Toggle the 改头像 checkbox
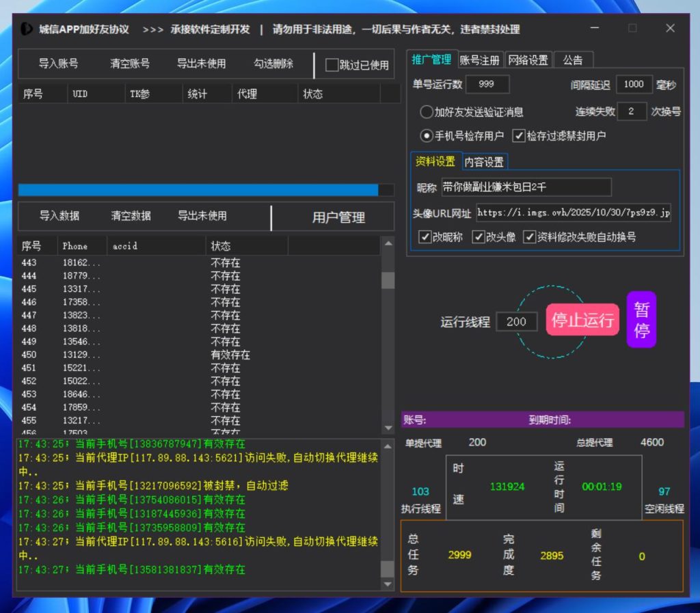 point(479,237)
